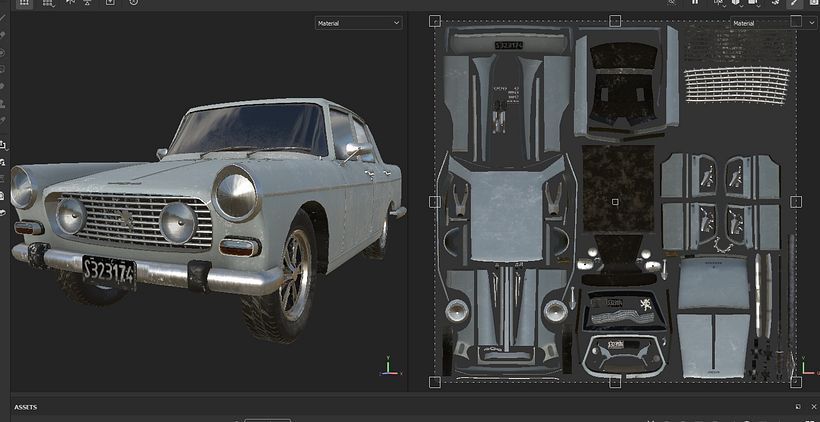
Task: Click the grid options icon beside the first grid icon
Action: point(48,3)
